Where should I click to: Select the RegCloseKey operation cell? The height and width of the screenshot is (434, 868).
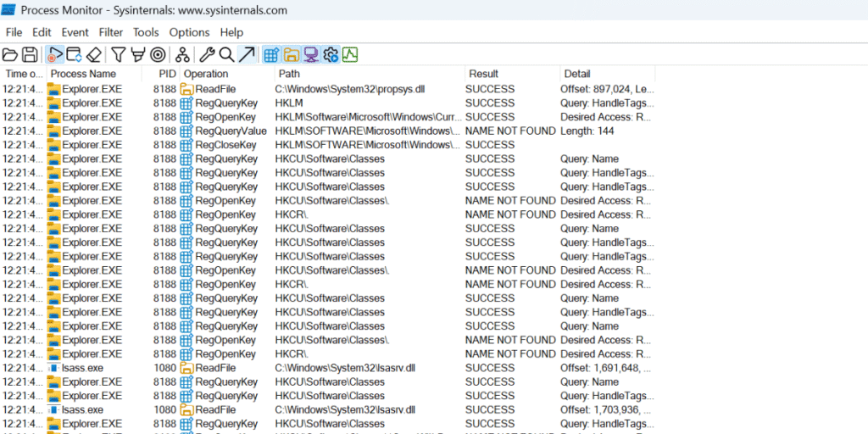(225, 145)
